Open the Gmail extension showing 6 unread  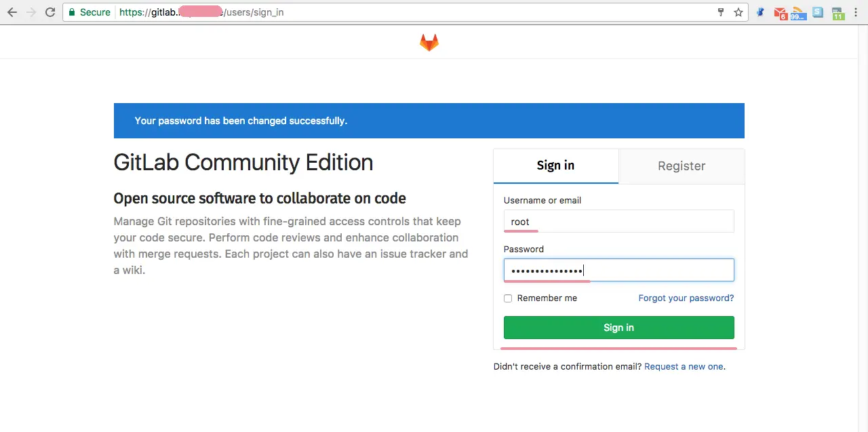(780, 13)
